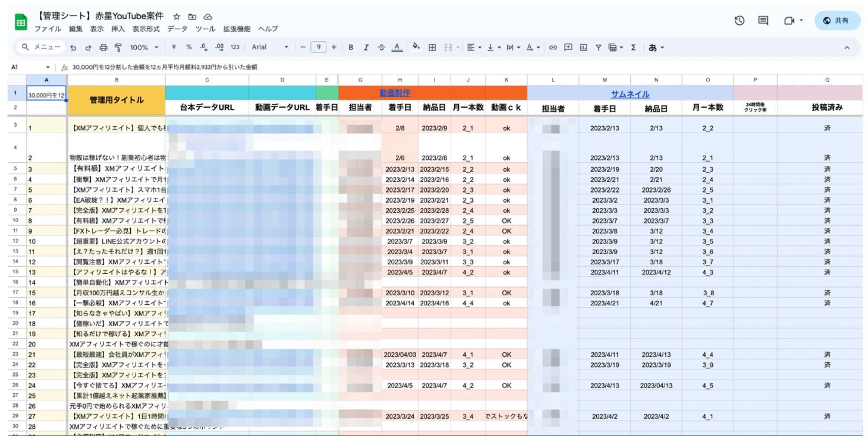Open the データ menu
This screenshot has height=440, width=868.
pyautogui.click(x=178, y=29)
